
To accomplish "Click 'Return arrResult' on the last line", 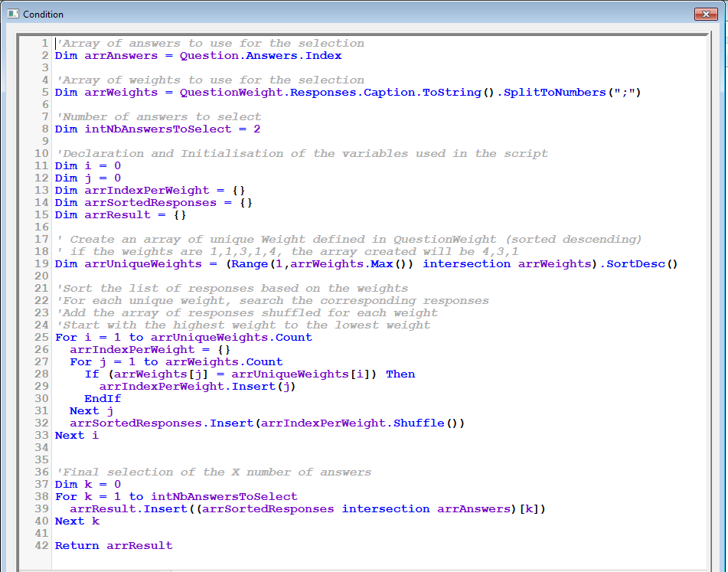I will pos(113,545).
